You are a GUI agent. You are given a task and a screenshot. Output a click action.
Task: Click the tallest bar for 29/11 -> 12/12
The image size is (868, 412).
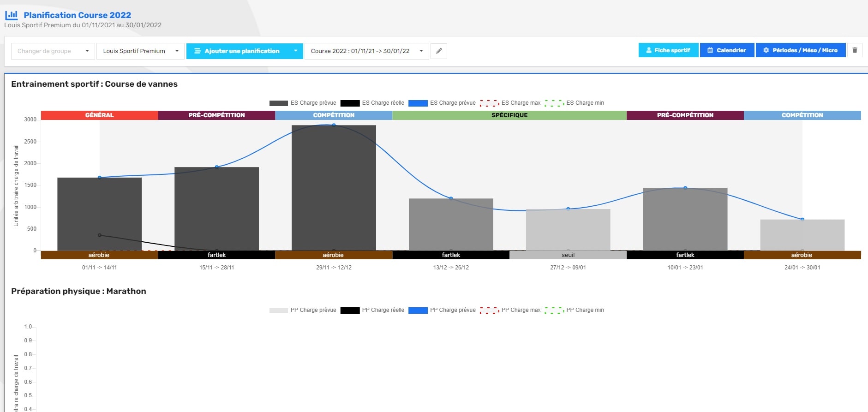(334, 188)
